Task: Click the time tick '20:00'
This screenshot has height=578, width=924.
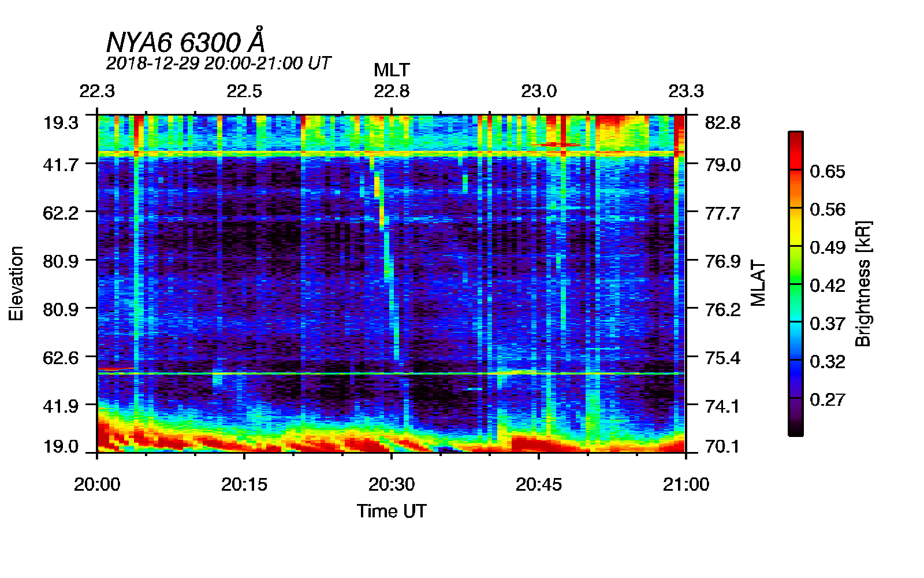Action: tap(97, 484)
